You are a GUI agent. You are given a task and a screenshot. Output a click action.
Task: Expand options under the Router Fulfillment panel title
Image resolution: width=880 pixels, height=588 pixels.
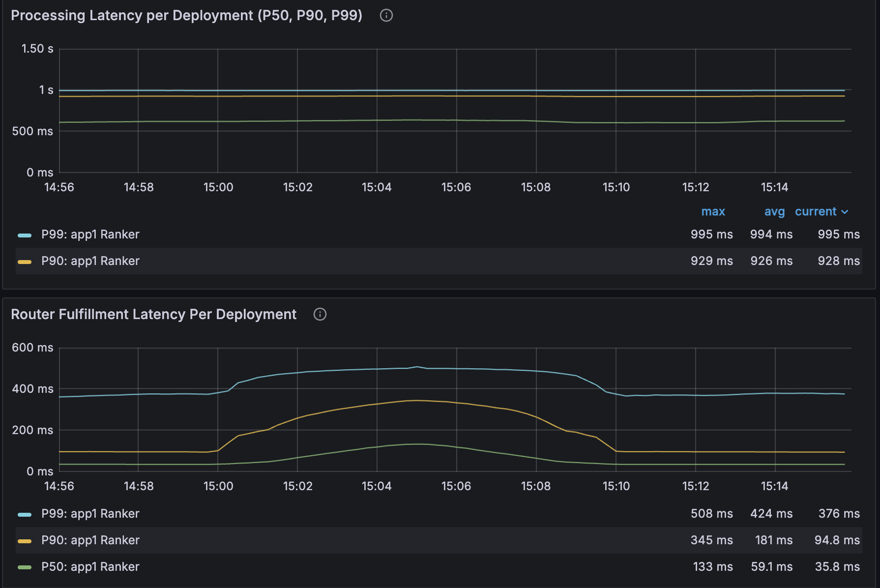click(153, 314)
